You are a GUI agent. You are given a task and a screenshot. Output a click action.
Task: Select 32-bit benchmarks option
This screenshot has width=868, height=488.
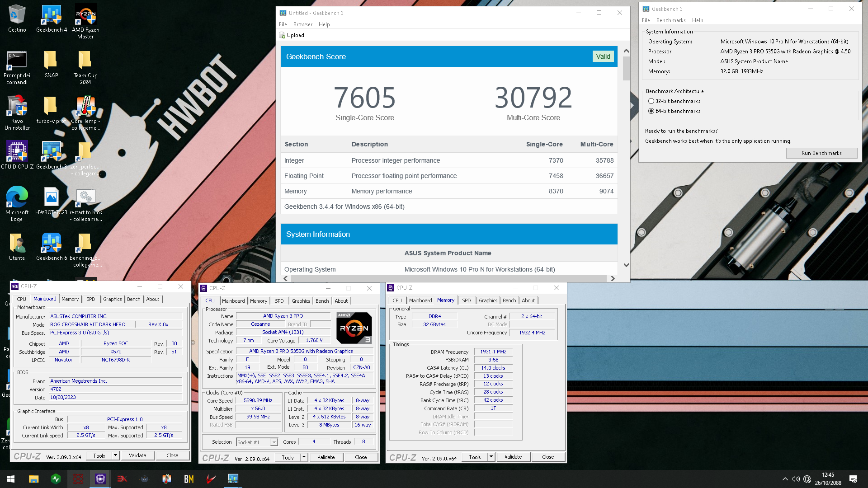(x=651, y=101)
